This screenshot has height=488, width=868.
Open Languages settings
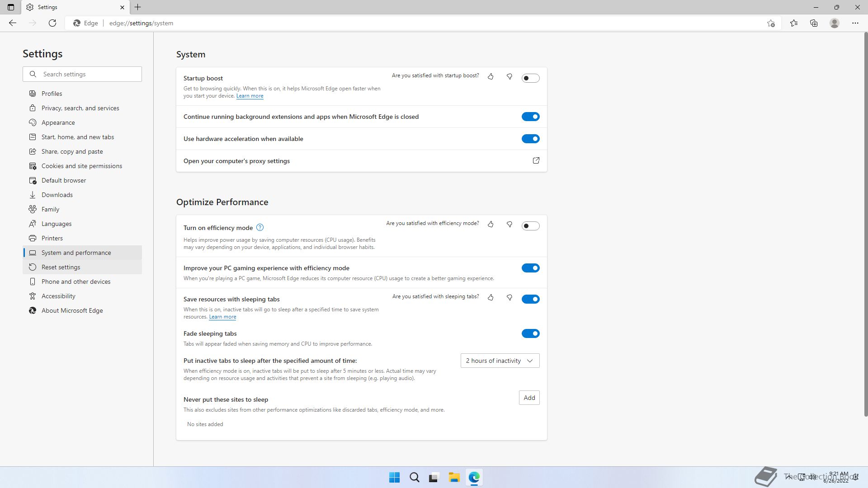click(82, 224)
